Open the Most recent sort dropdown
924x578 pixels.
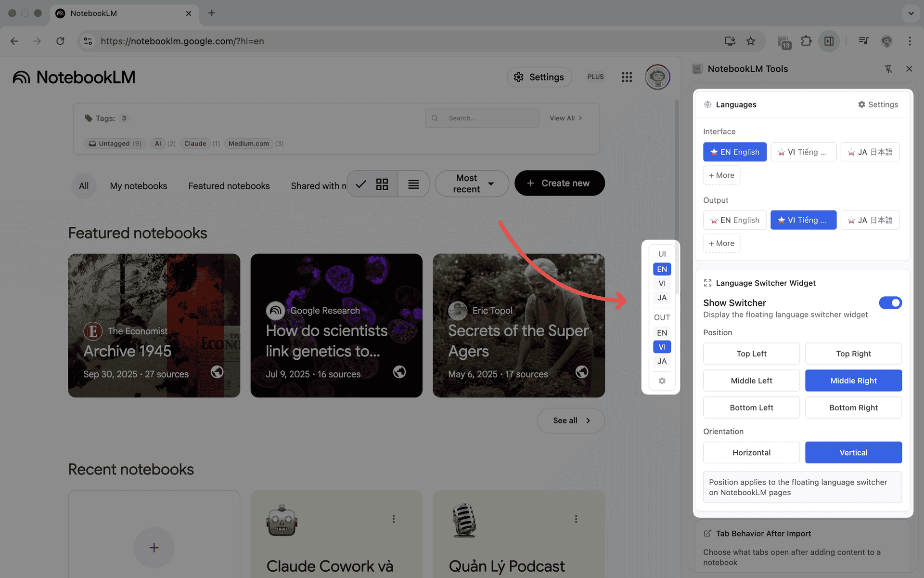tap(471, 184)
